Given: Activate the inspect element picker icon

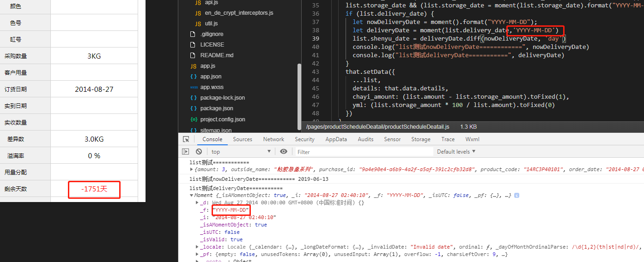Looking at the screenshot, I should coord(186,139).
